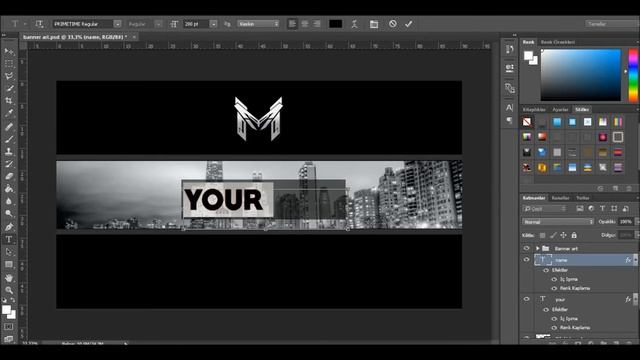Select the Path Selection arrow tool

tap(9, 252)
